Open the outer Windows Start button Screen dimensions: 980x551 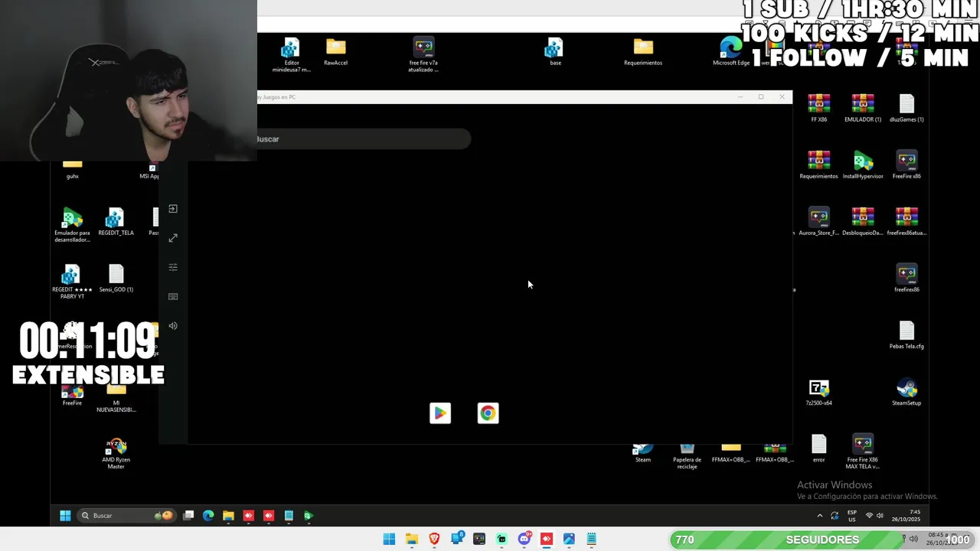click(389, 540)
